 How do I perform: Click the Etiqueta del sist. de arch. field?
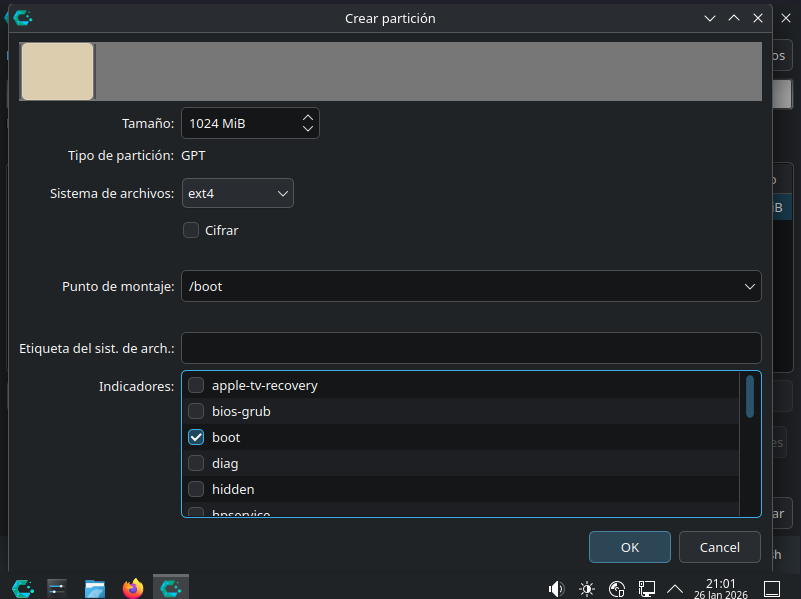click(471, 348)
